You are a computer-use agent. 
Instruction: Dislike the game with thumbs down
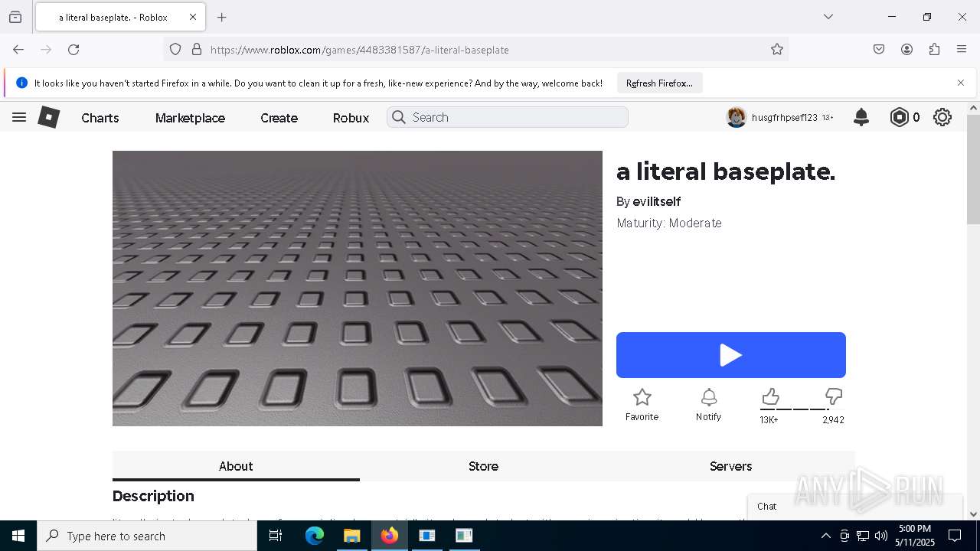[x=834, y=396]
